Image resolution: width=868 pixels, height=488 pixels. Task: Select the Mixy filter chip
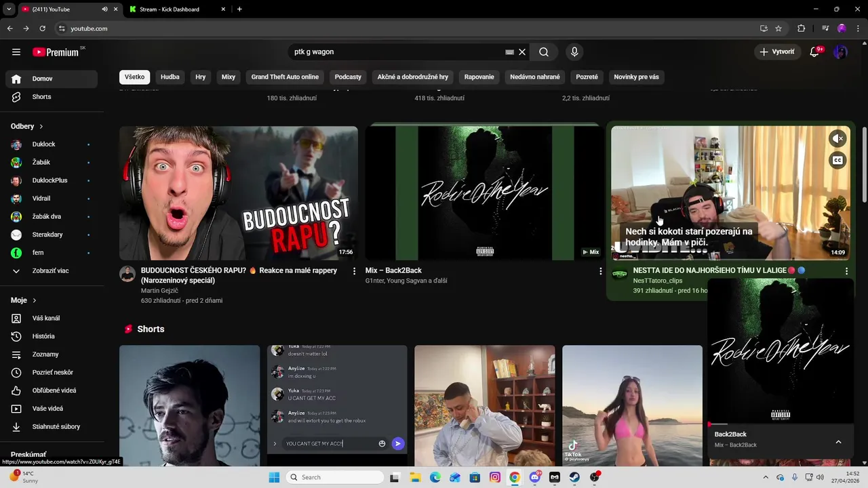point(229,77)
